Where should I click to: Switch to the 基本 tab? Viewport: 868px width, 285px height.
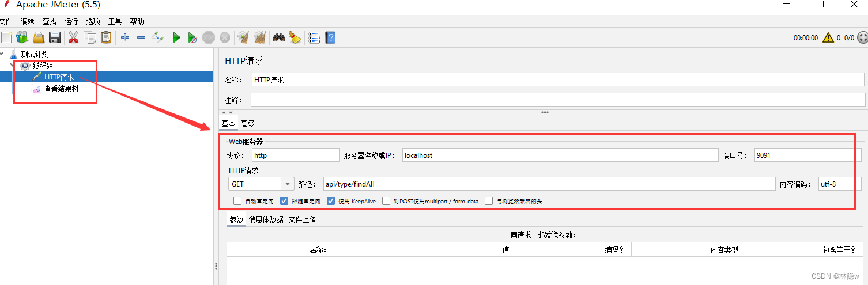point(228,123)
